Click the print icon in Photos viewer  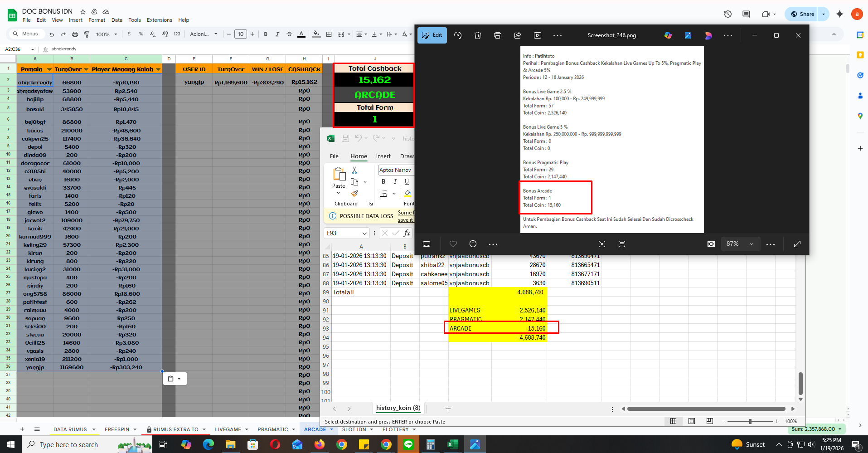click(498, 35)
